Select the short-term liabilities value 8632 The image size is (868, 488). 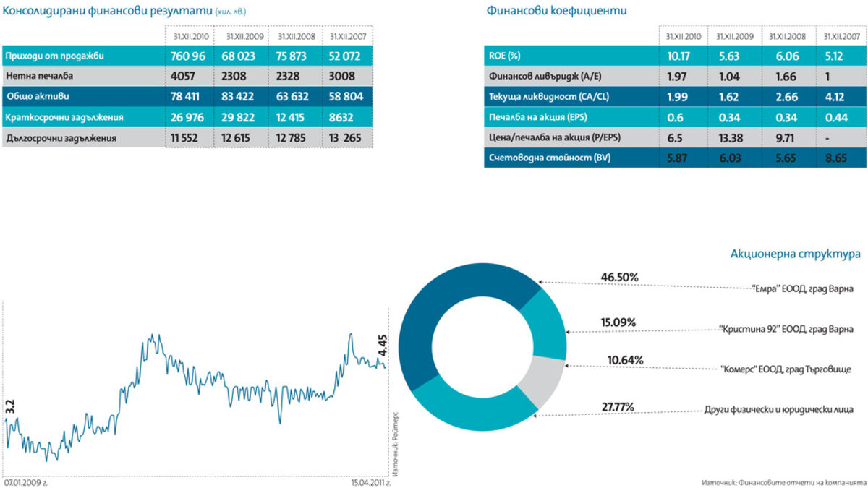[x=341, y=116]
